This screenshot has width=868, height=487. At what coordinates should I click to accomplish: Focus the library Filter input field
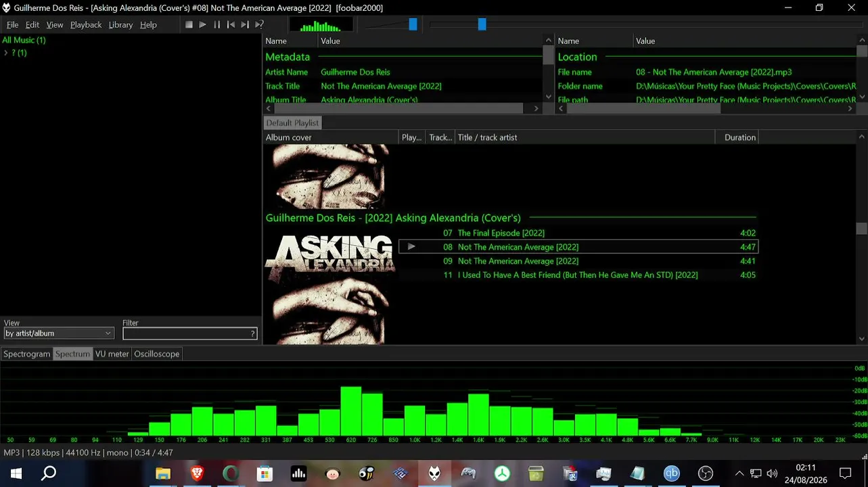186,333
